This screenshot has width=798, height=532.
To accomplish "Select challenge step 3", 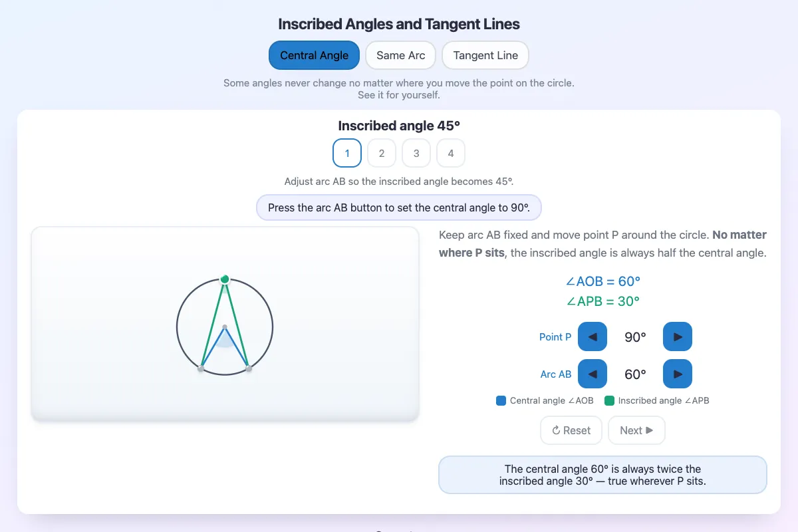I will click(x=416, y=153).
